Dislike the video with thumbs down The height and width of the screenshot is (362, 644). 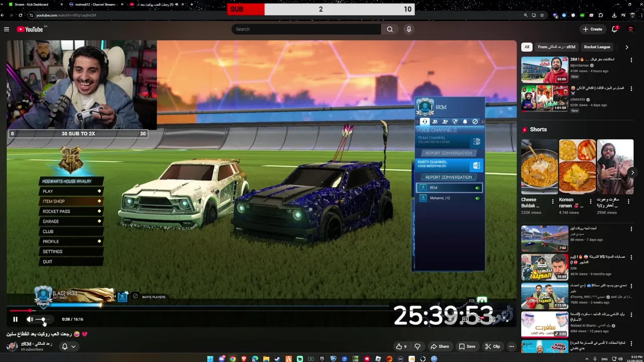click(x=417, y=346)
